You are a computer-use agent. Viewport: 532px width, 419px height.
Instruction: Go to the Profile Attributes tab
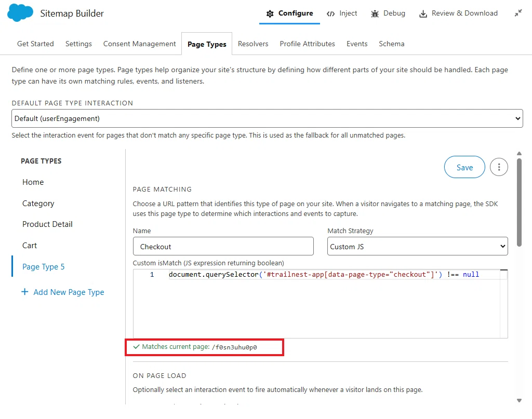(307, 44)
